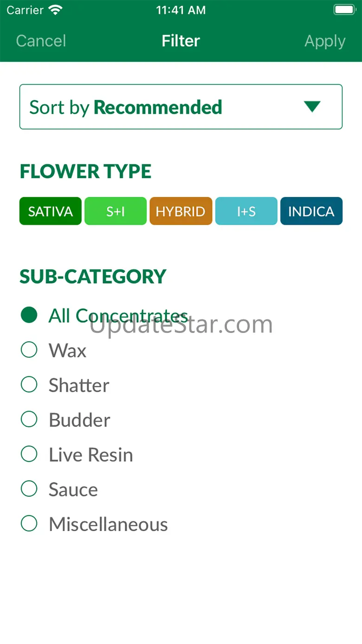Select the Shatter radio button
This screenshot has height=644, width=362.
coord(29,385)
